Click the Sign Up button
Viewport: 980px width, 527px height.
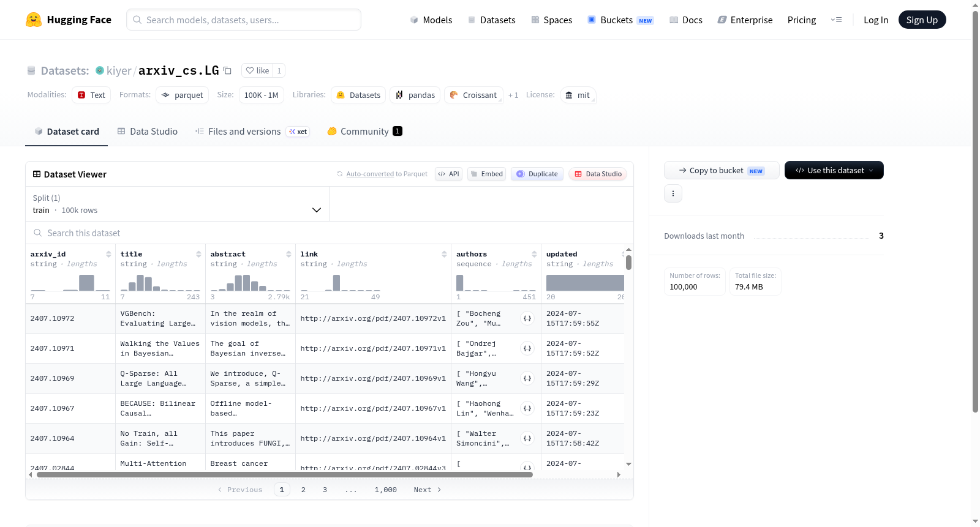click(x=922, y=20)
